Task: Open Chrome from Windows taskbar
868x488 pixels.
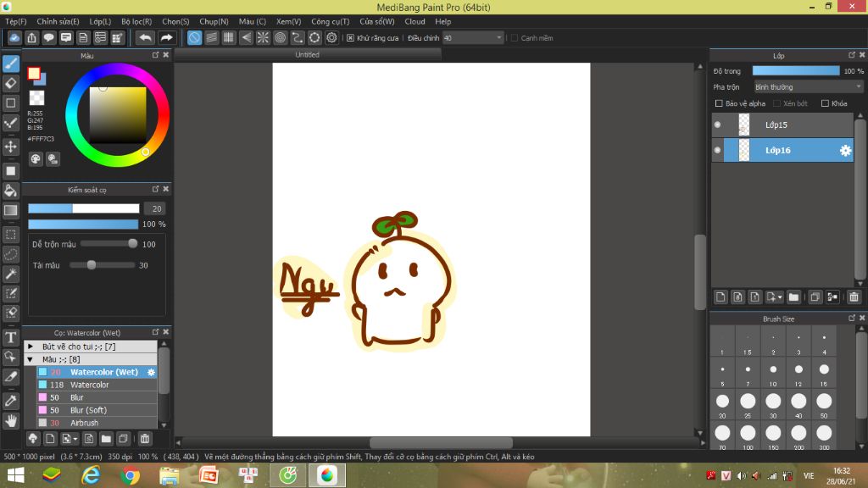Action: (130, 475)
